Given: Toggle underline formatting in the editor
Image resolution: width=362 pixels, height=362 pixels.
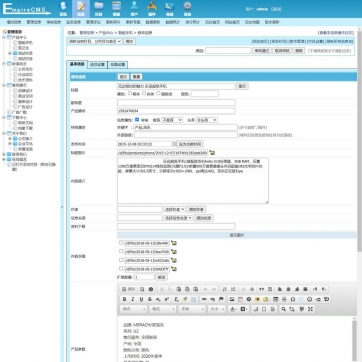Looking at the screenshot, I should click(x=141, y=299).
